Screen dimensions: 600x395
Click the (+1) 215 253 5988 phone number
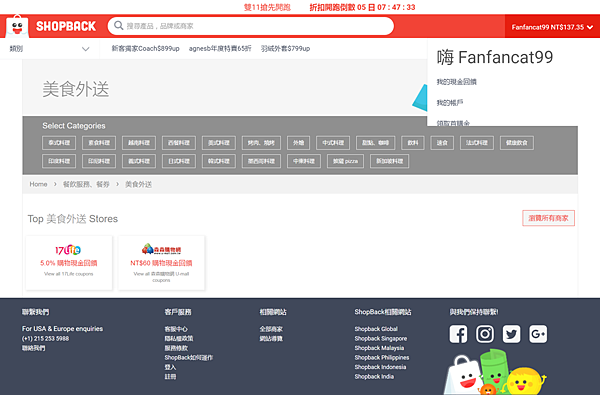(46, 338)
